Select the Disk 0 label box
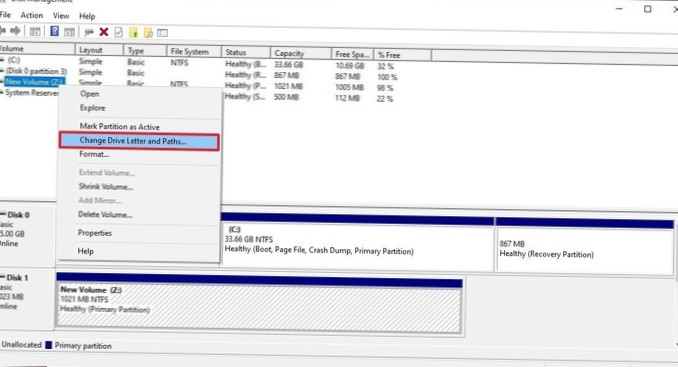 click(27, 235)
